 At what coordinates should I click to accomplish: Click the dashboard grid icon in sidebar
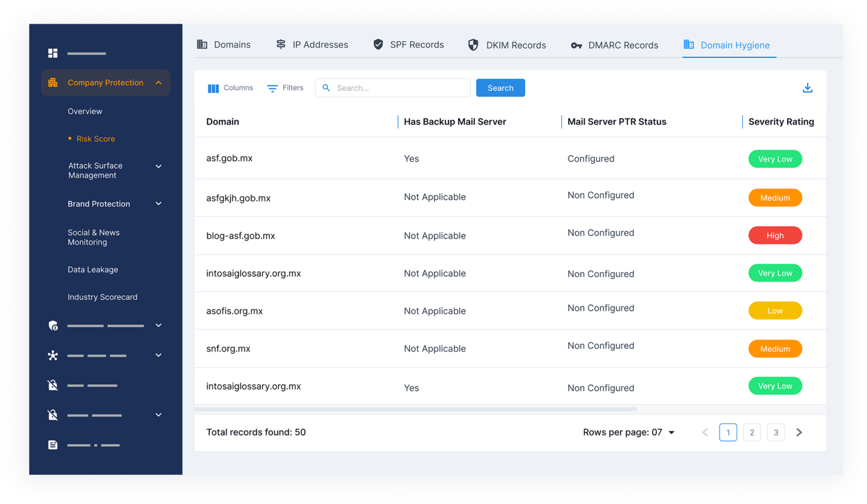point(53,53)
